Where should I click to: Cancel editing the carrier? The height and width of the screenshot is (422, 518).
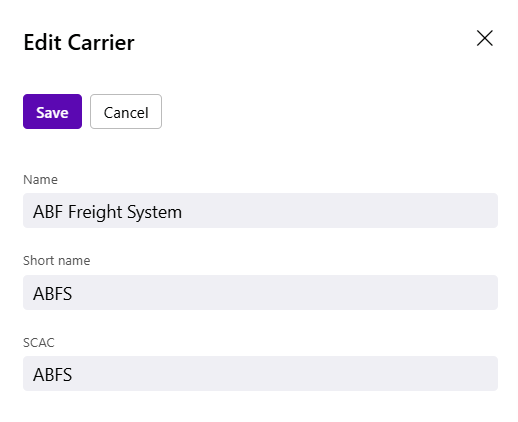click(x=126, y=111)
